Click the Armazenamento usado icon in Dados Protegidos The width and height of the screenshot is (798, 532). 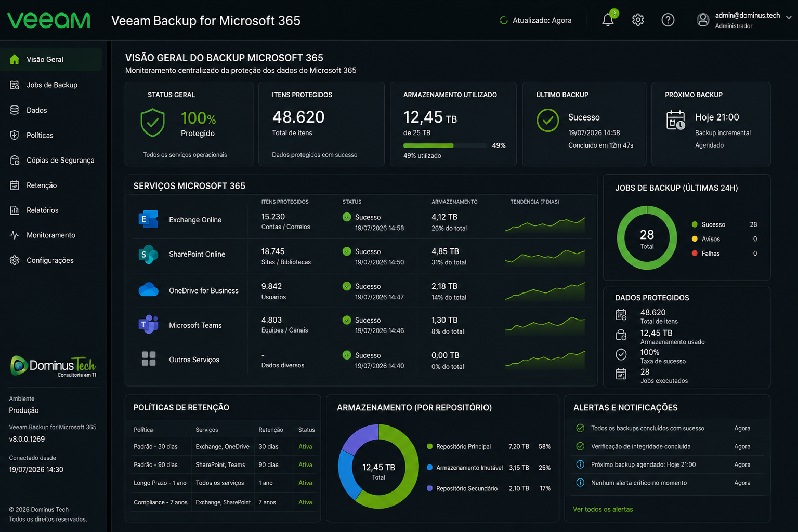pos(621,335)
